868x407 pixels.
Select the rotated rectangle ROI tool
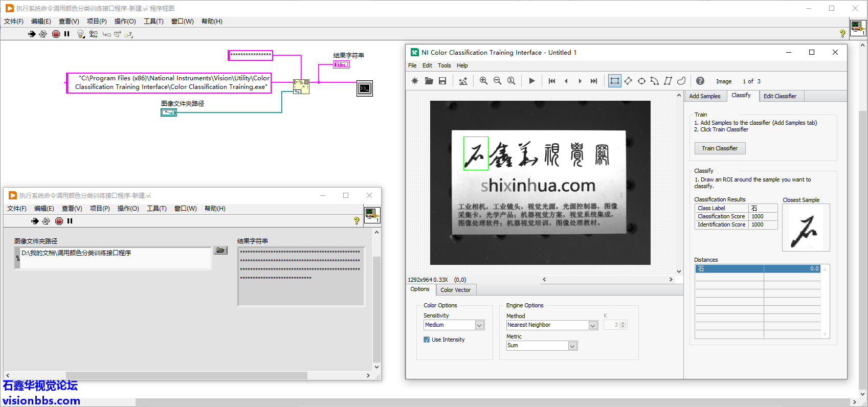click(628, 81)
